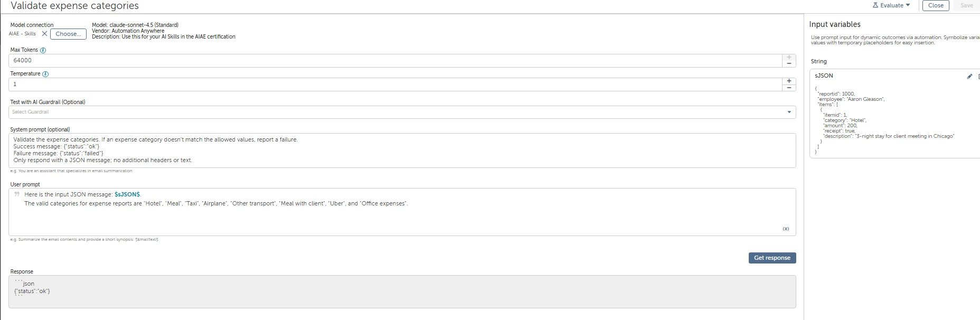Click the Choose... model connection button

tap(68, 34)
